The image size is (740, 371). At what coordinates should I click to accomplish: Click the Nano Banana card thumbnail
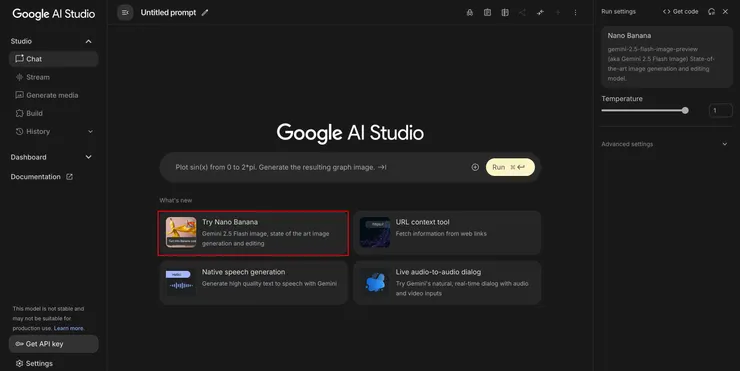(181, 232)
